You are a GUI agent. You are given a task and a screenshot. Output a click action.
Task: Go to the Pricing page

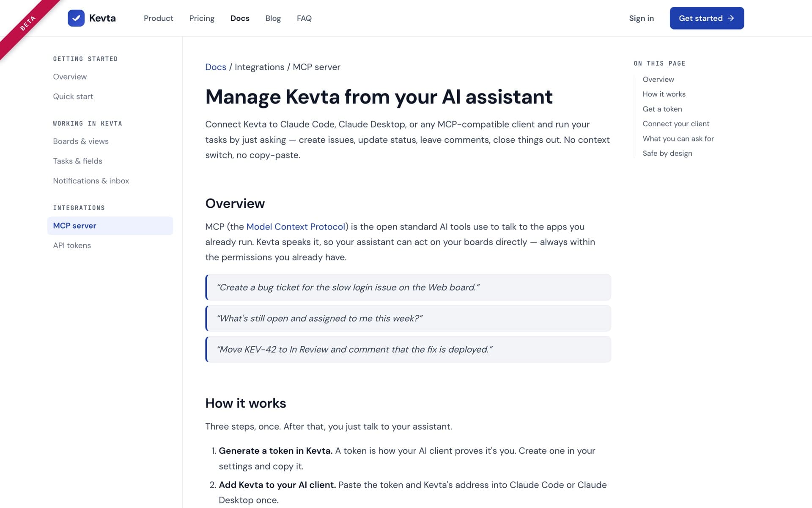coord(202,18)
